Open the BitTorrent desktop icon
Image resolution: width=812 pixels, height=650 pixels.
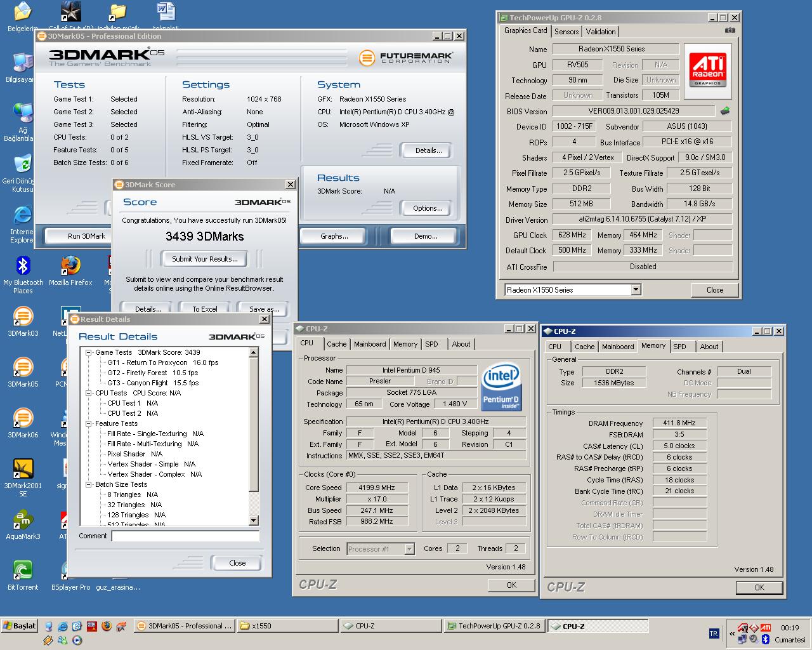coord(23,575)
